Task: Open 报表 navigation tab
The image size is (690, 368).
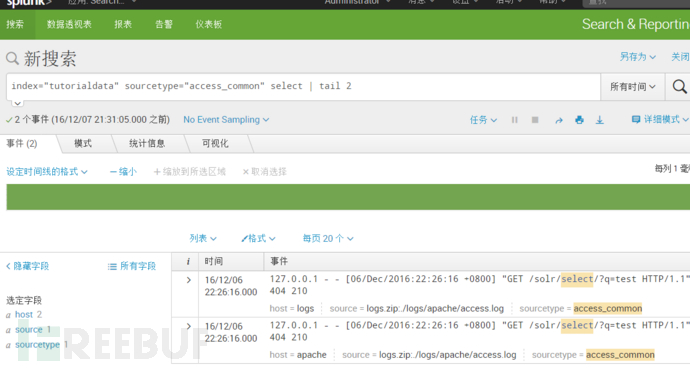Action: click(123, 24)
